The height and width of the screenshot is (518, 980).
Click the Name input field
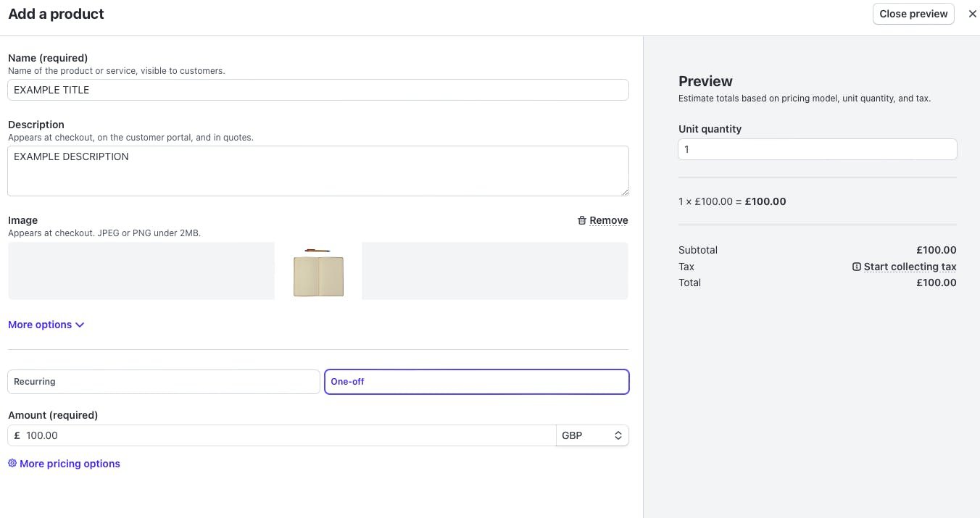pos(318,90)
